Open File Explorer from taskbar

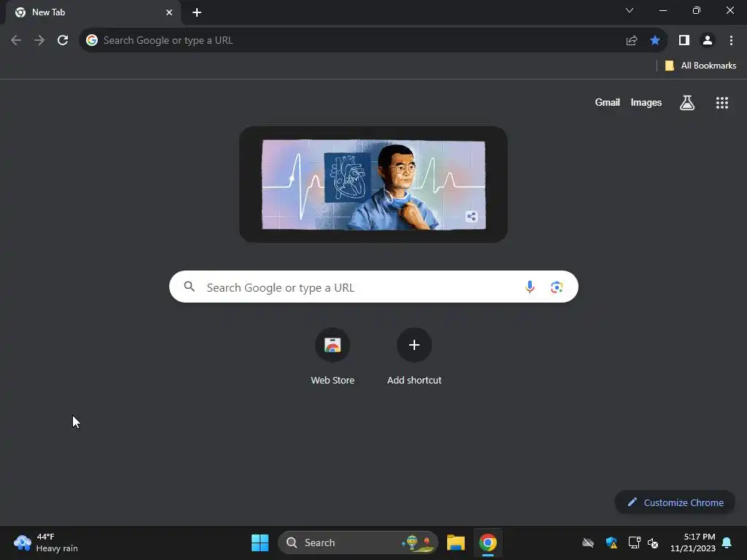tap(455, 542)
